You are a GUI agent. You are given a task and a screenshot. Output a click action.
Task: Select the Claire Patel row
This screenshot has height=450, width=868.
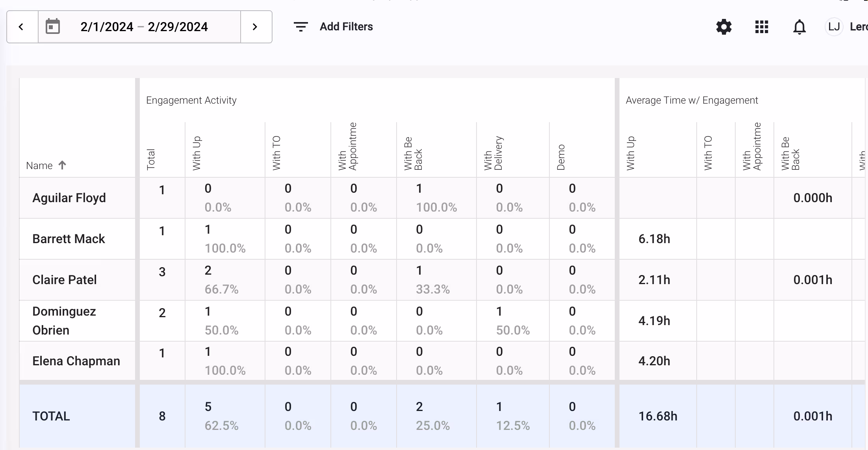coord(65,280)
